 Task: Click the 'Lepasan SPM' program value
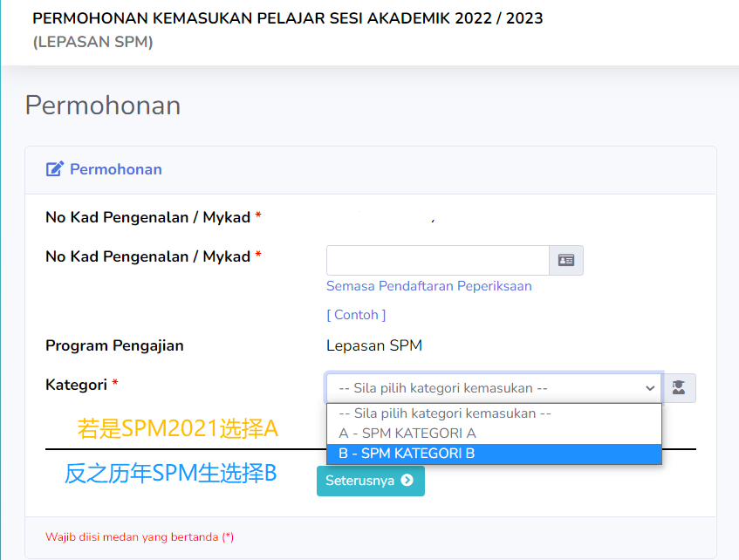click(x=374, y=345)
